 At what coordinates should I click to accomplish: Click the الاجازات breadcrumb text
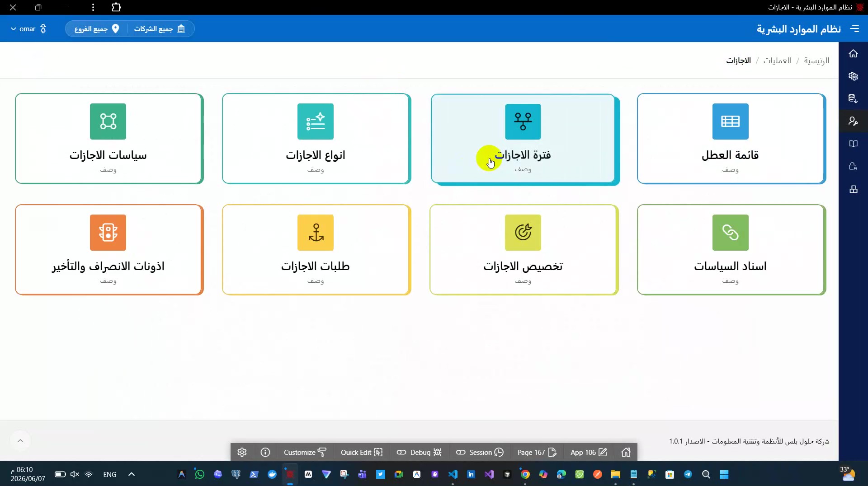click(739, 61)
